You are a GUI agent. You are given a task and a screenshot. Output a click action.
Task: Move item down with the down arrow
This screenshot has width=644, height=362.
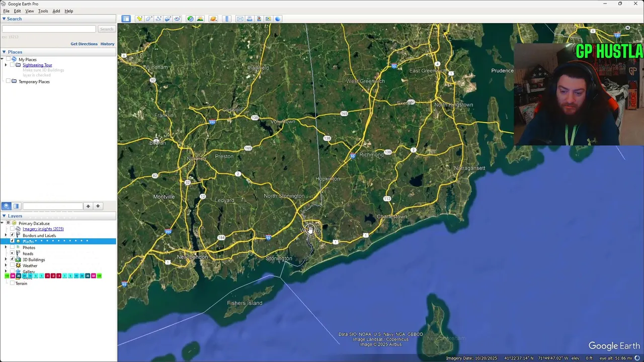(x=98, y=206)
